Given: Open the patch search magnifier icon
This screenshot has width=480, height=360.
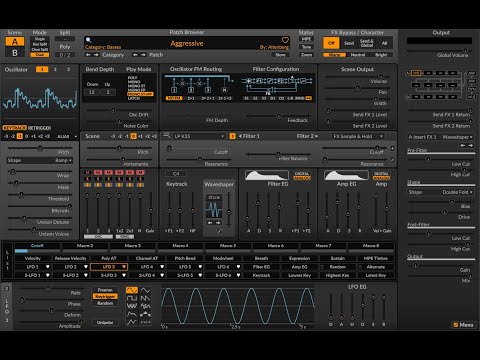Looking at the screenshot, I should pos(89,40).
